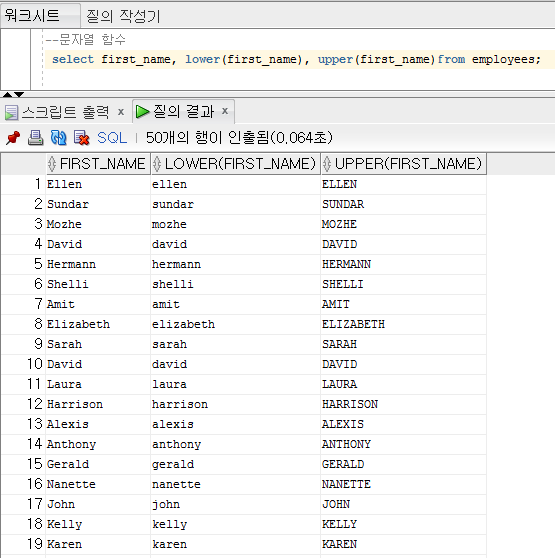Open the 스크립트 출력 tab
555x558 pixels.
(65, 112)
